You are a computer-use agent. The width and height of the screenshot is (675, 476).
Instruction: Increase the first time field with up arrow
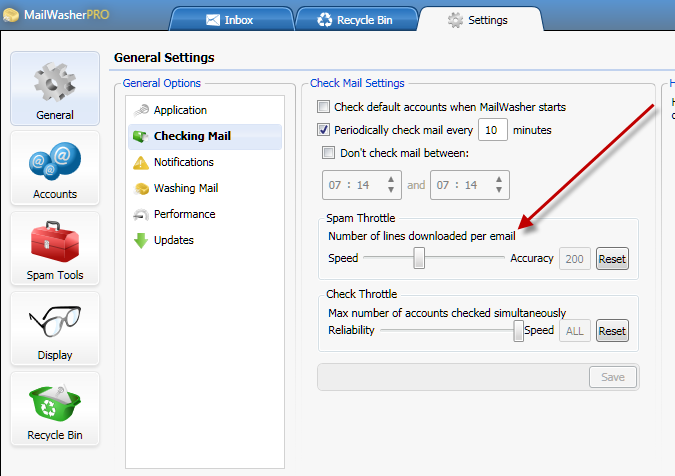391,179
